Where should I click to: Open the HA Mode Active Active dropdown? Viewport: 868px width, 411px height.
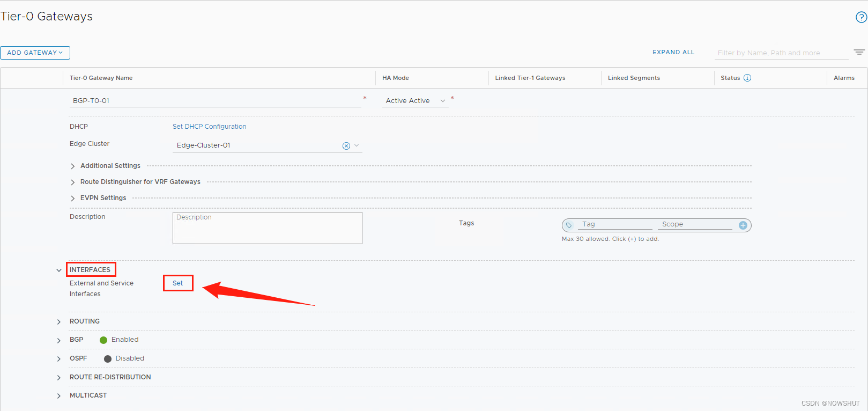[x=416, y=100]
